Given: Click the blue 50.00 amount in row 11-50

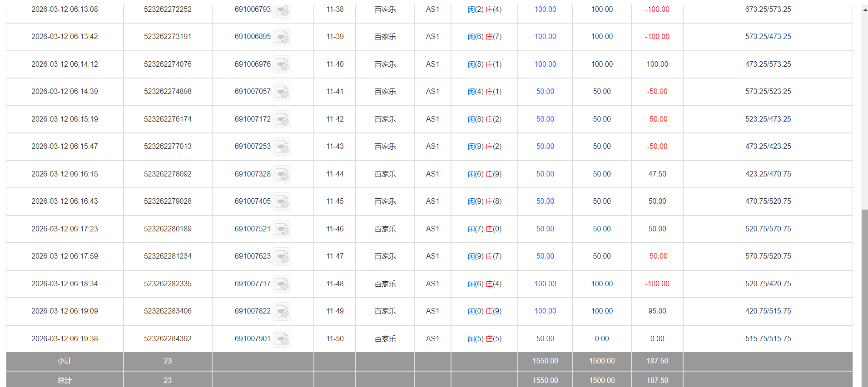Looking at the screenshot, I should (545, 339).
